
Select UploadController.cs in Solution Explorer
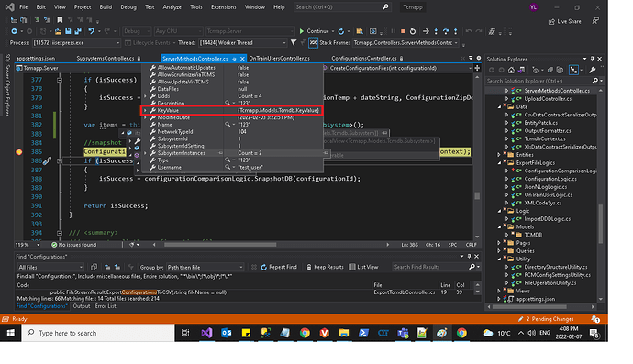(x=548, y=98)
